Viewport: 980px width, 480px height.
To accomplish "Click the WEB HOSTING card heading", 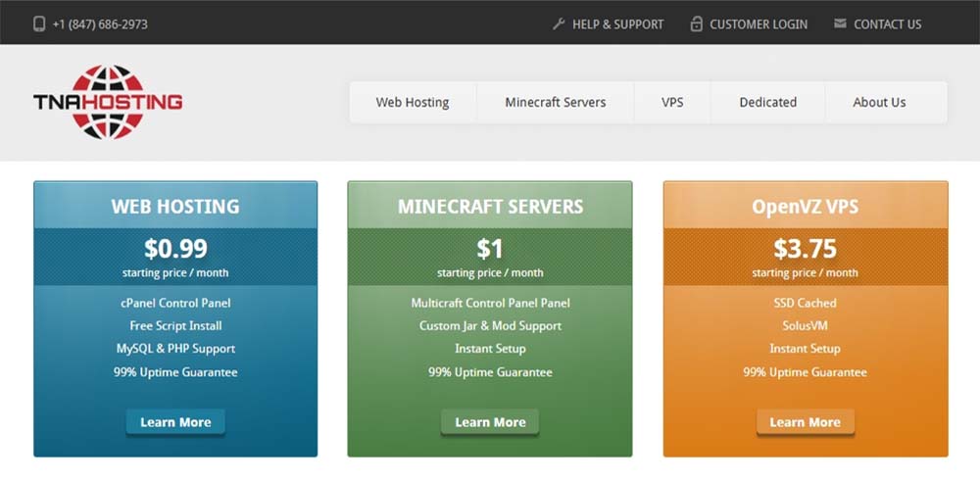I will pos(175,207).
